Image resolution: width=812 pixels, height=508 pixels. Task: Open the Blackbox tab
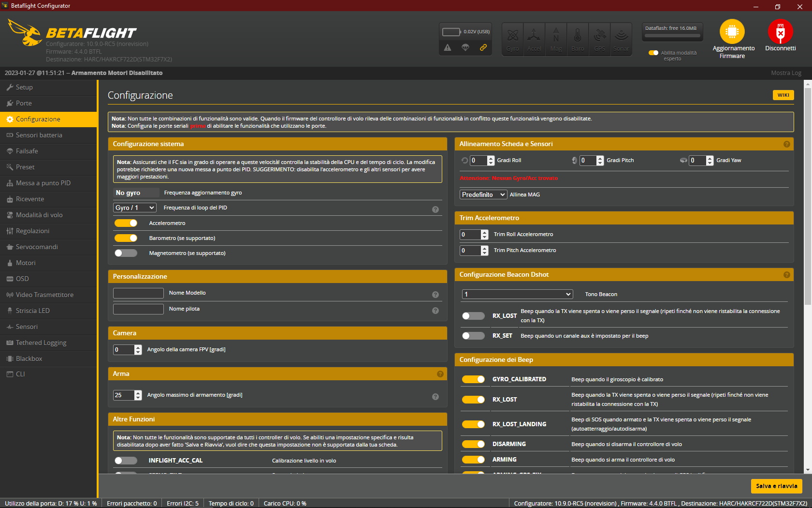click(x=48, y=359)
